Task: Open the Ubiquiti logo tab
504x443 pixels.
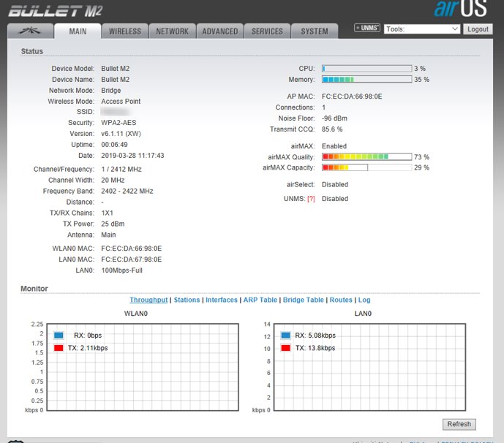Action: click(30, 31)
